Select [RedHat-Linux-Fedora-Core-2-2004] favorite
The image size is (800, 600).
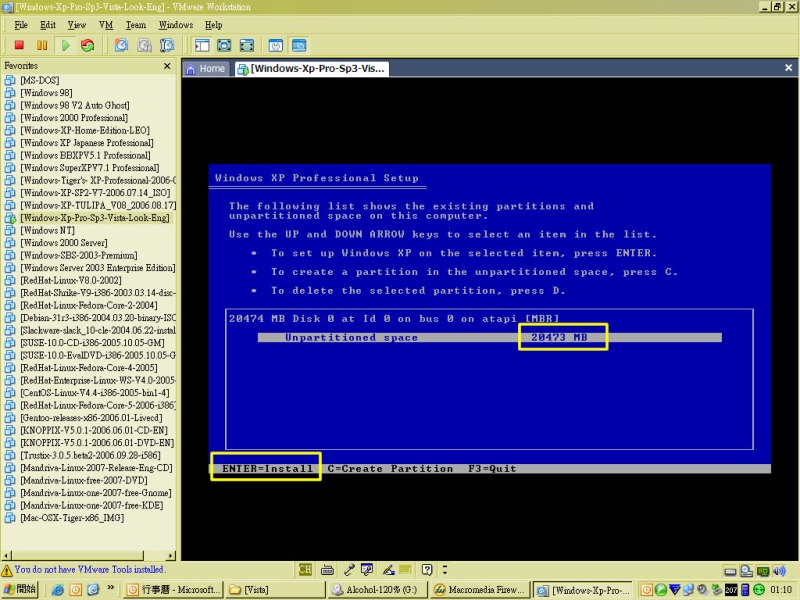[x=89, y=305]
